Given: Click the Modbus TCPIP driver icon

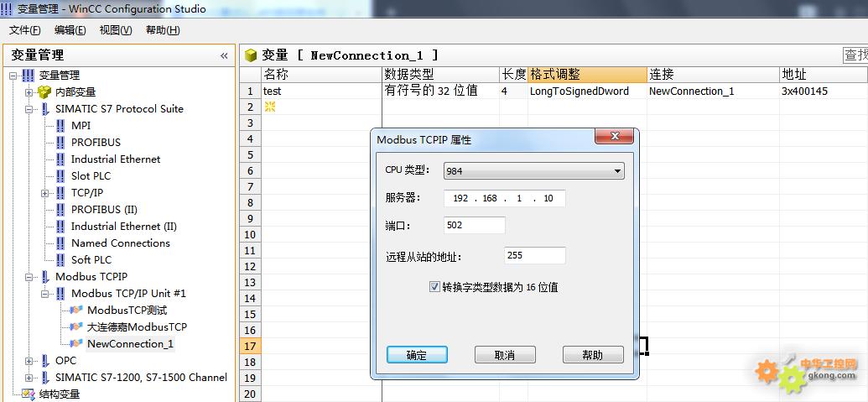Looking at the screenshot, I should 44,277.
